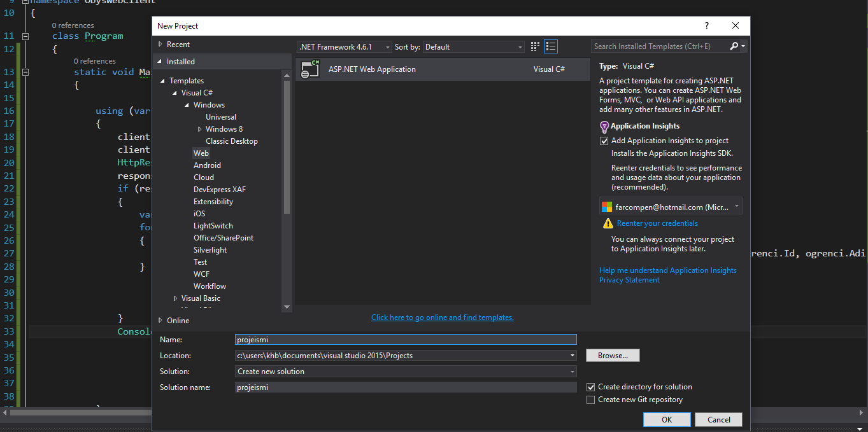This screenshot has height=432, width=868.
Task: Select the Cloud template category
Action: point(204,178)
